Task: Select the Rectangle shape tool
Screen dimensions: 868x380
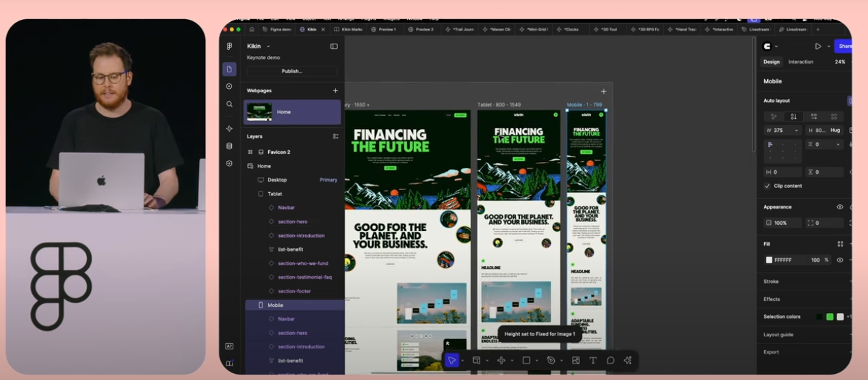Action: (x=526, y=360)
